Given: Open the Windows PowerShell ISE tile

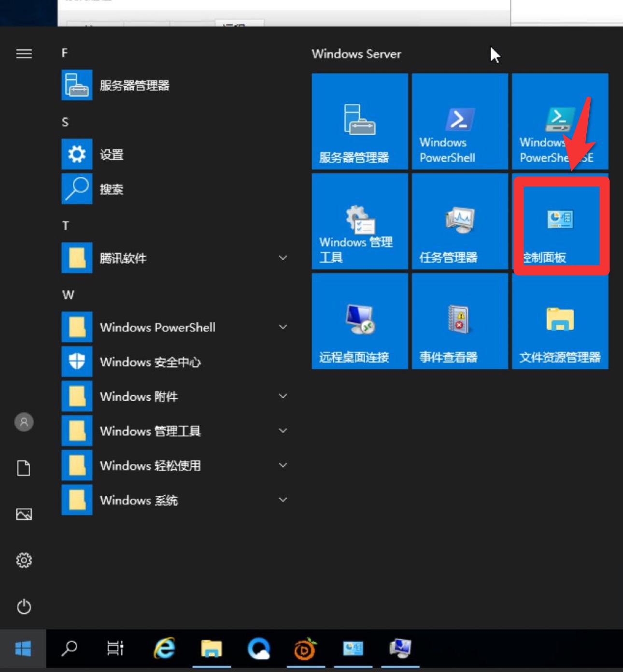Looking at the screenshot, I should point(560,122).
